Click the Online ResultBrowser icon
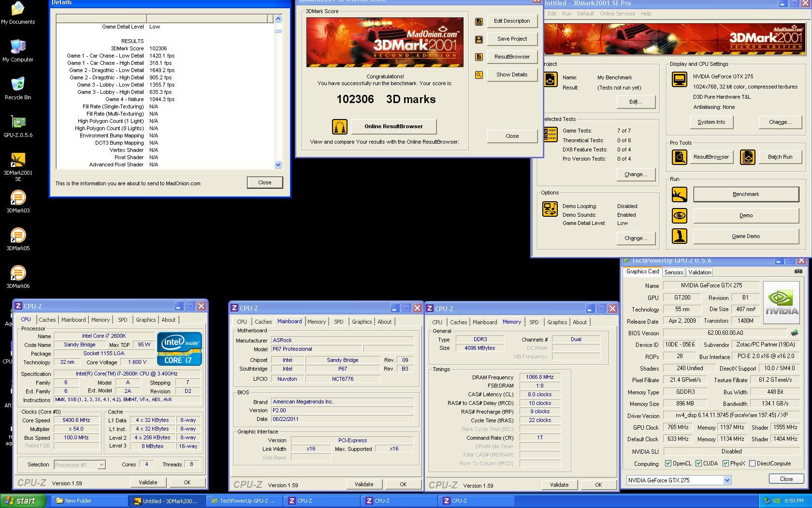This screenshot has height=508, width=812. pyautogui.click(x=340, y=127)
